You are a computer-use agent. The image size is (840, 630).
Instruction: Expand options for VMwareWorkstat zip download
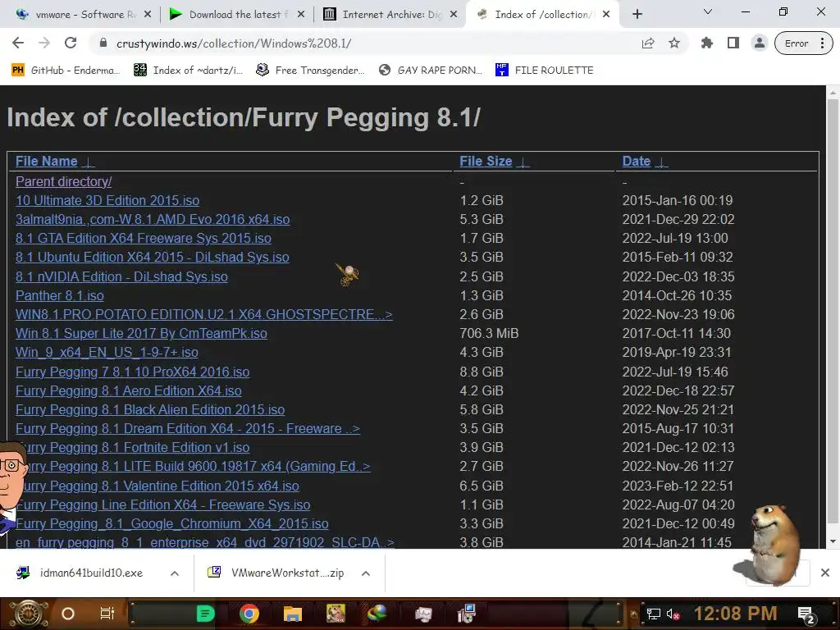coord(366,573)
